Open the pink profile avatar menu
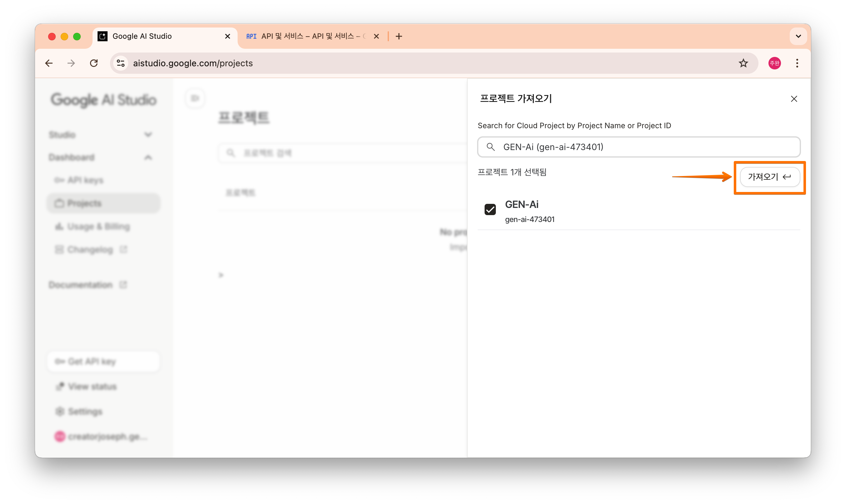Screen dimensions: 846x504 [774, 63]
